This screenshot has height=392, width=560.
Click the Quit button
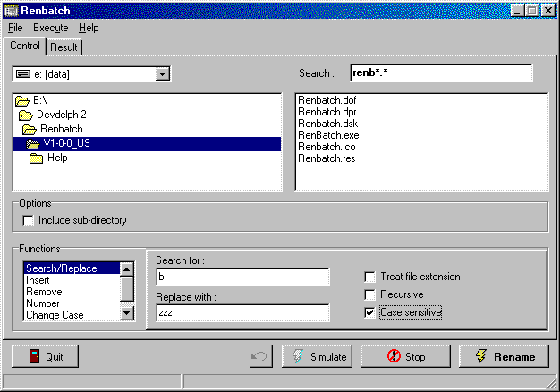click(x=45, y=356)
